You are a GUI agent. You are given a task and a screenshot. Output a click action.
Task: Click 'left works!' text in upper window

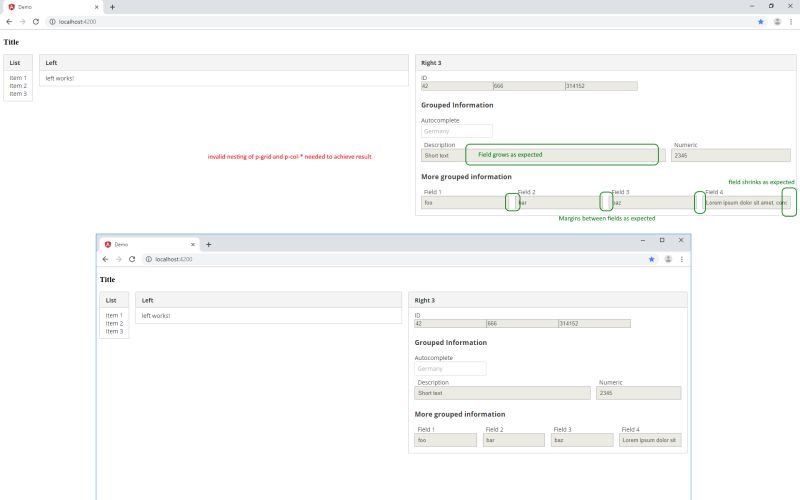click(x=60, y=78)
